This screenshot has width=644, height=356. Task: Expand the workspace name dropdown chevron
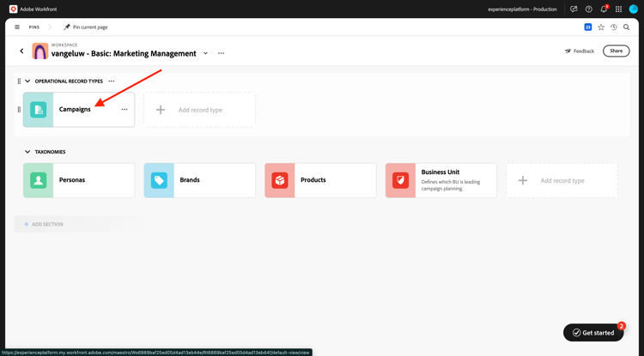click(205, 53)
